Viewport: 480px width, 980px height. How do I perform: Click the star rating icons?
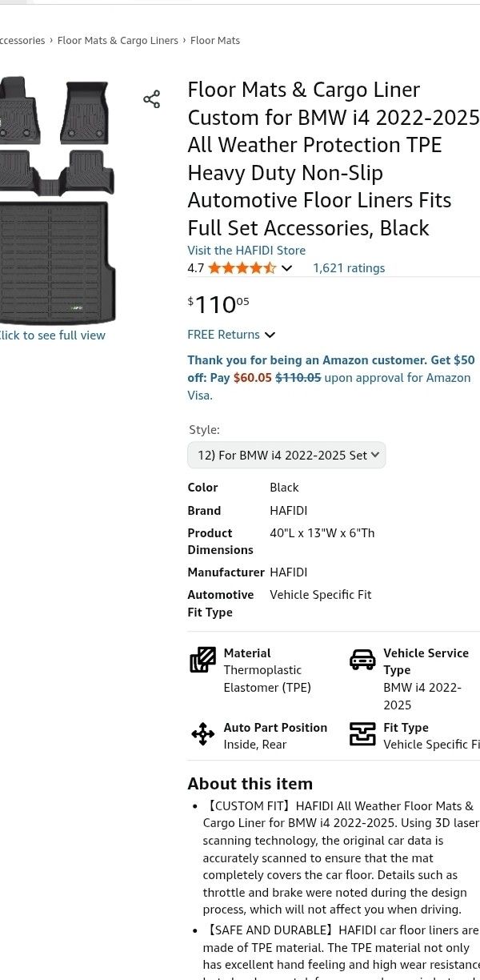pyautogui.click(x=242, y=268)
